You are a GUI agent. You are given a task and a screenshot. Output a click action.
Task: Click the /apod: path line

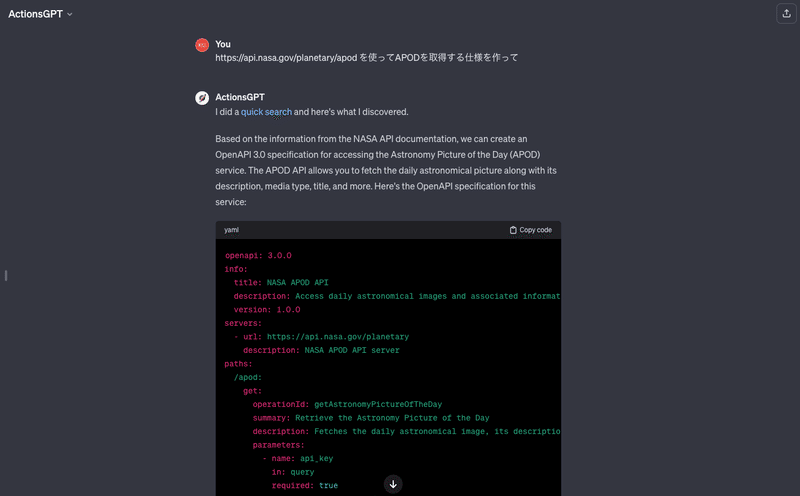click(x=247, y=378)
